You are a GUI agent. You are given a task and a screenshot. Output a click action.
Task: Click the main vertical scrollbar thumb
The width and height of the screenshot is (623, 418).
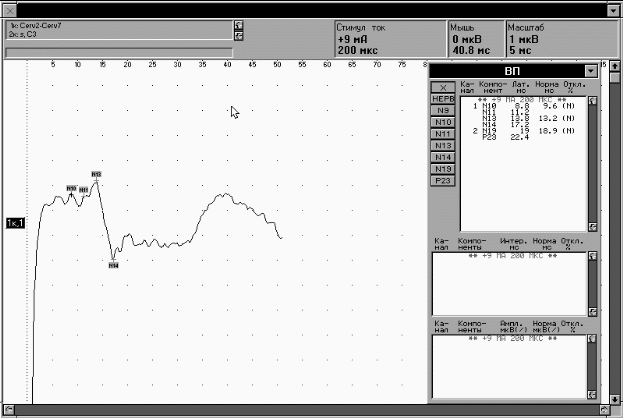tap(615, 77)
